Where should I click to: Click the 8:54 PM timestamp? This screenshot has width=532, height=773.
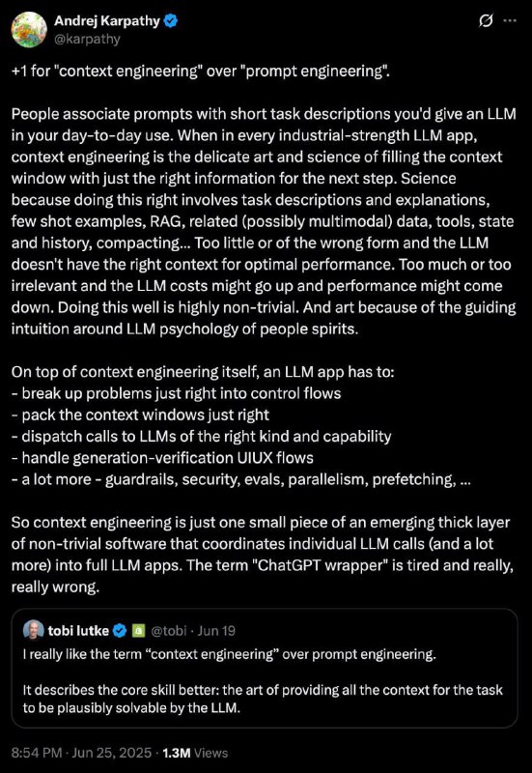[37, 753]
